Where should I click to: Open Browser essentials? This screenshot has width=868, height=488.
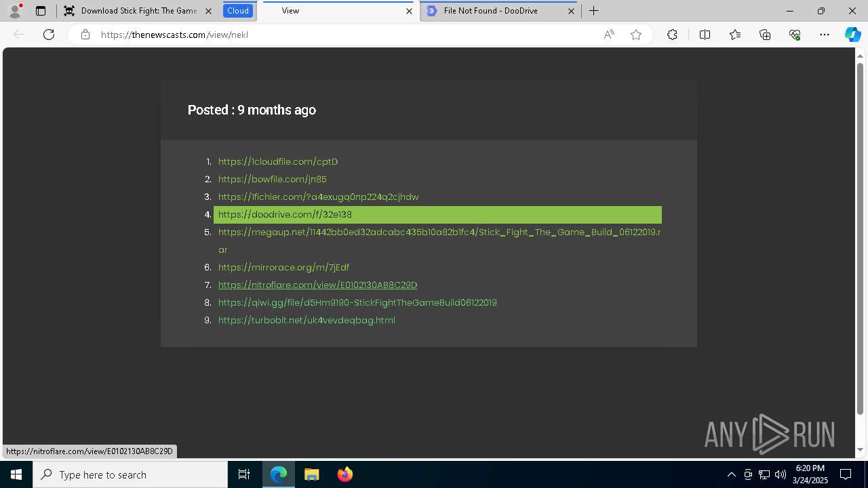pyautogui.click(x=795, y=35)
